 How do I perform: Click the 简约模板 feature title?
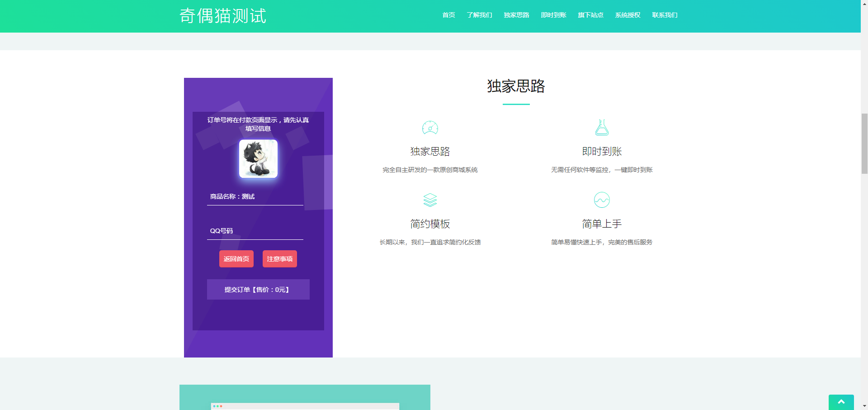click(430, 224)
